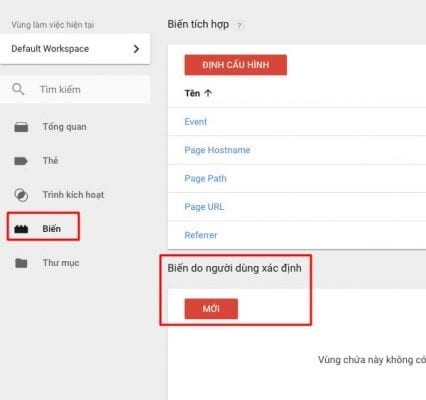Click the search magnifier icon
Viewport: 426px width, 400px height.
click(18, 89)
